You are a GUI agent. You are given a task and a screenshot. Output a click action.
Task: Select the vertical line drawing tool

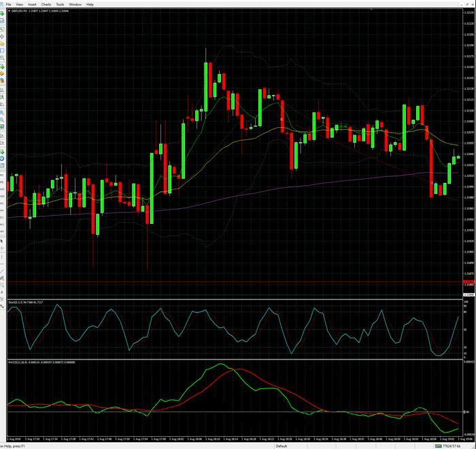click(x=2, y=257)
